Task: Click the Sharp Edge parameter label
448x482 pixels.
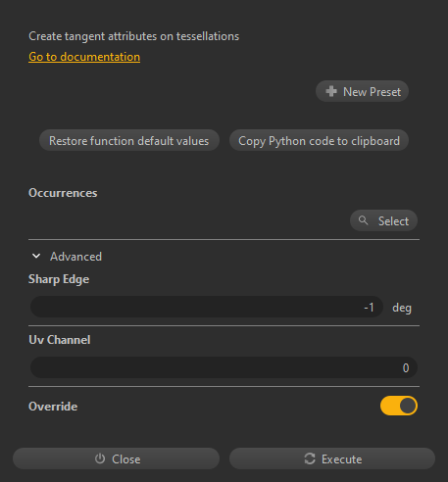Action: 59,279
